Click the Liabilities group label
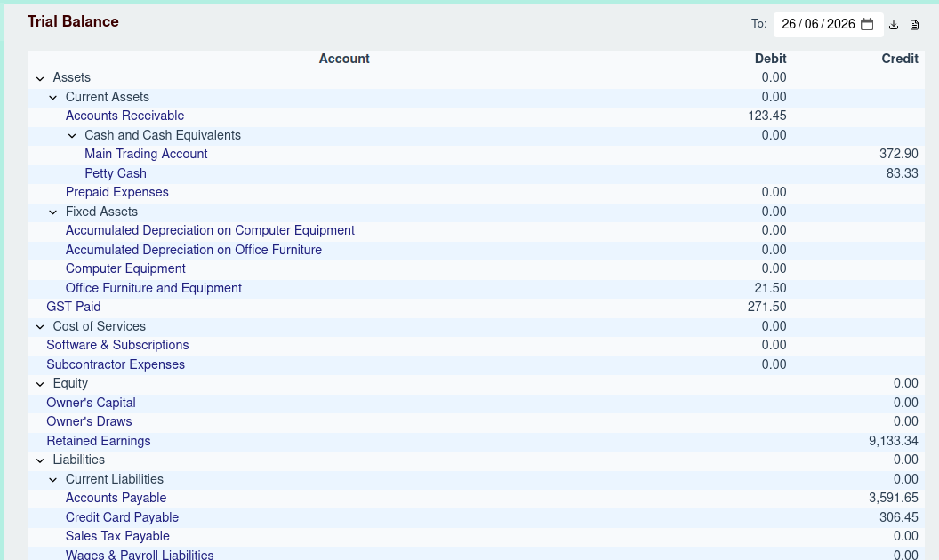Screen dimensions: 939x560 click(78, 460)
